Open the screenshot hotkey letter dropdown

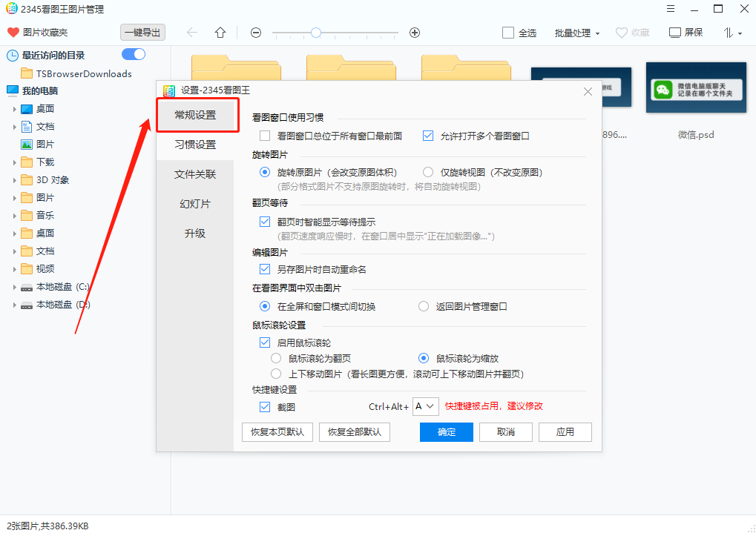coord(426,406)
